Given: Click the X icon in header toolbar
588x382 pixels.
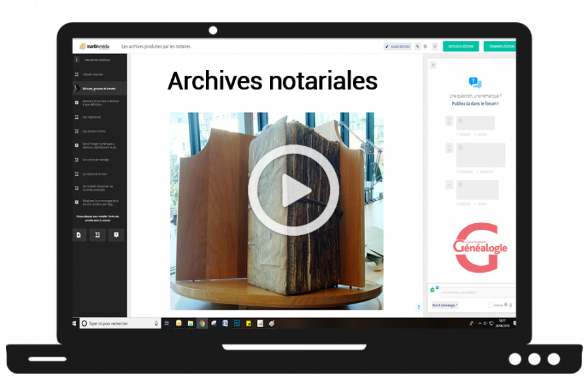Looking at the screenshot, I should click(x=435, y=46).
